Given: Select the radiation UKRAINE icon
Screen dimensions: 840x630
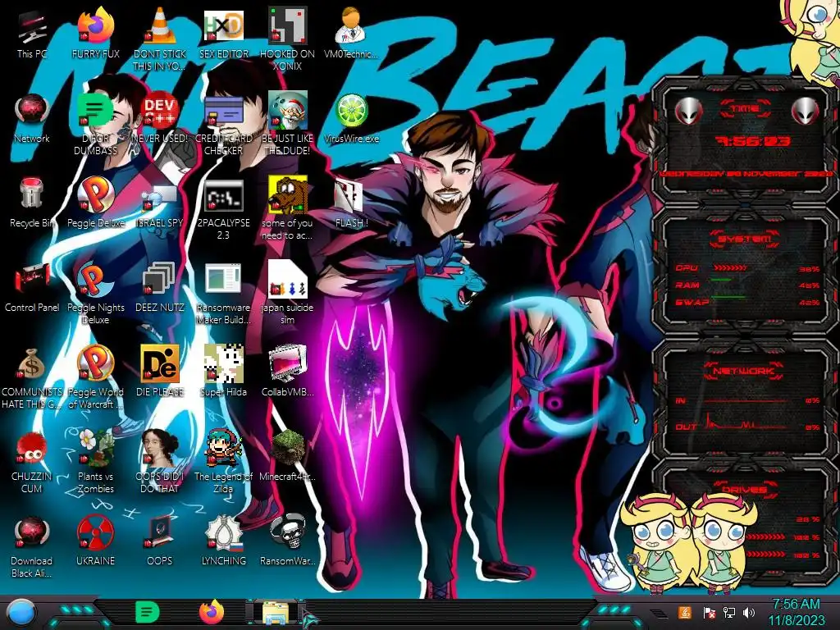Looking at the screenshot, I should coord(95,541).
